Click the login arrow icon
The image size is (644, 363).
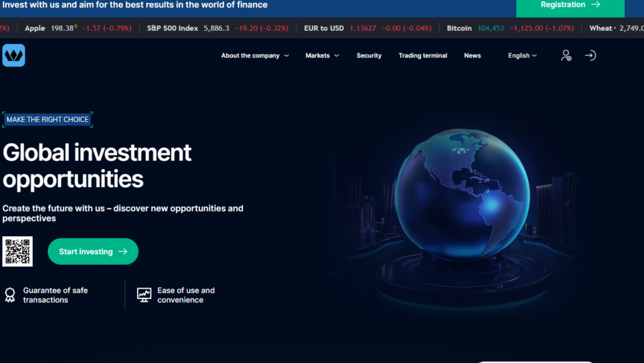[590, 55]
